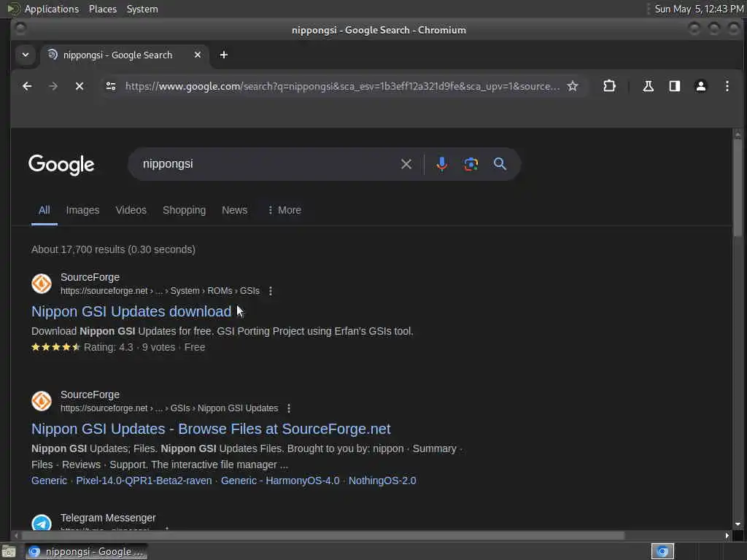The height and width of the screenshot is (560, 747).
Task: Open Nippon GSI Updates download result
Action: [131, 311]
